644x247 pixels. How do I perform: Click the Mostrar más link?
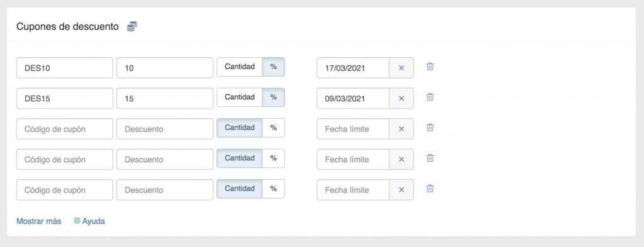38,221
